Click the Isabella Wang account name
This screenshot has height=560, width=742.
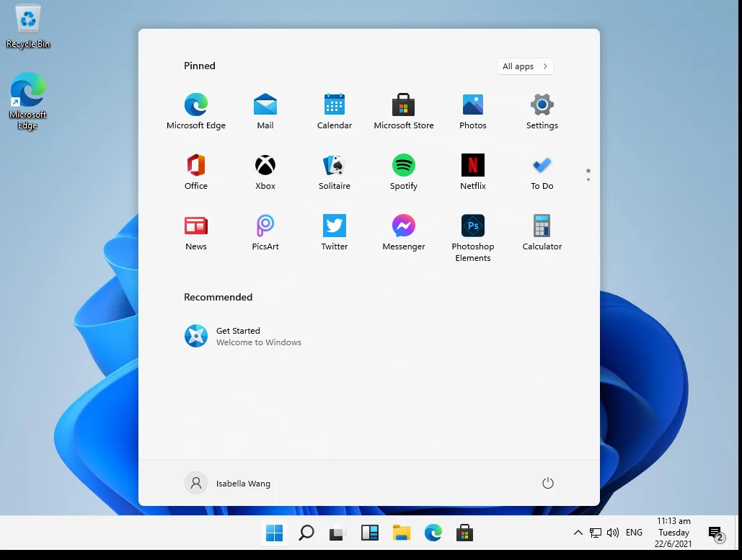[x=243, y=483]
